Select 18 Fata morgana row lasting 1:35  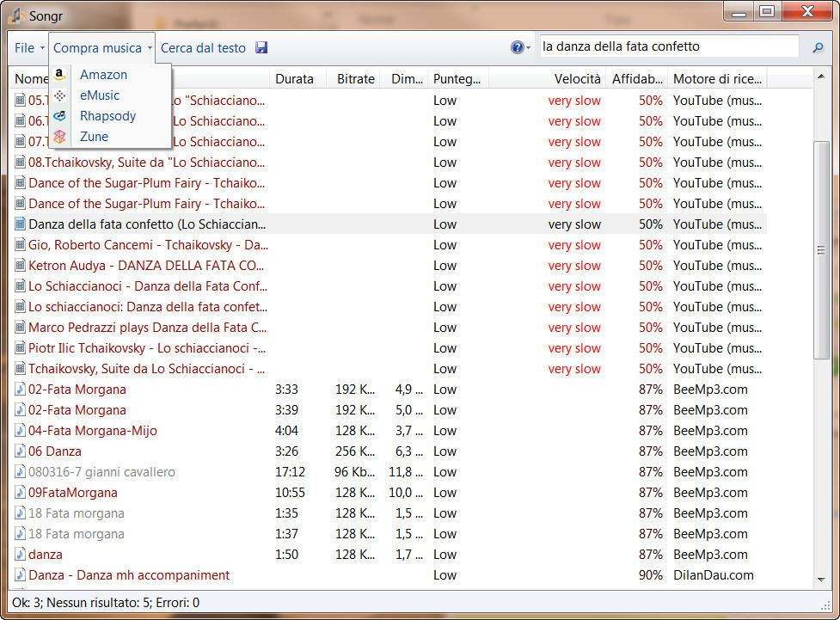(390, 513)
